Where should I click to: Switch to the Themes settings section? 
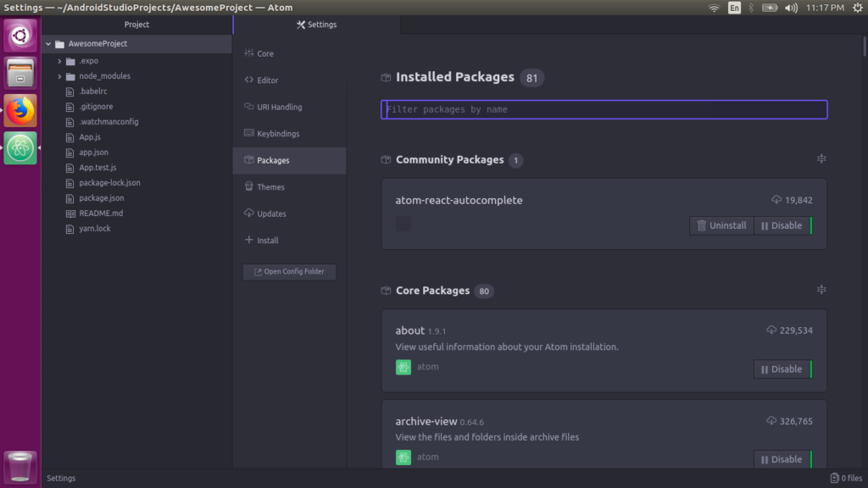(x=271, y=186)
